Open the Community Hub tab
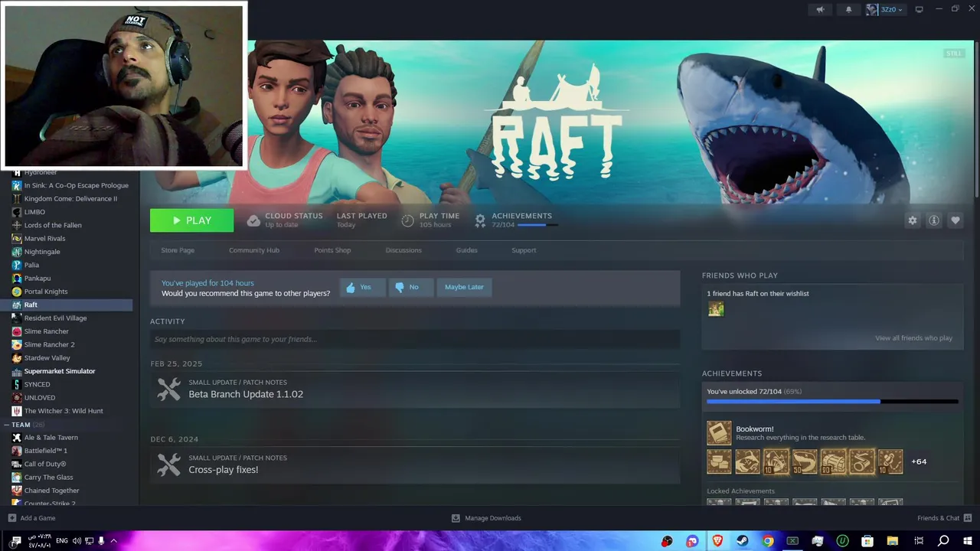Image resolution: width=980 pixels, height=551 pixels. point(254,250)
